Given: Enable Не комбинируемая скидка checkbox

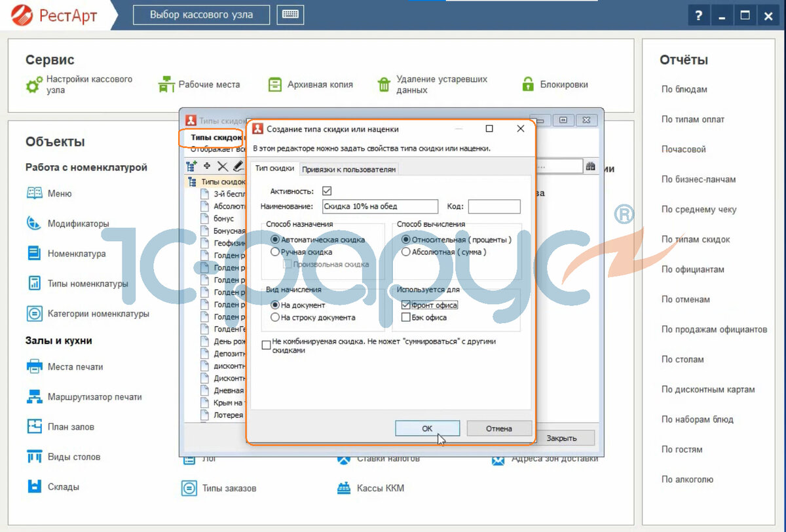Looking at the screenshot, I should (x=266, y=345).
